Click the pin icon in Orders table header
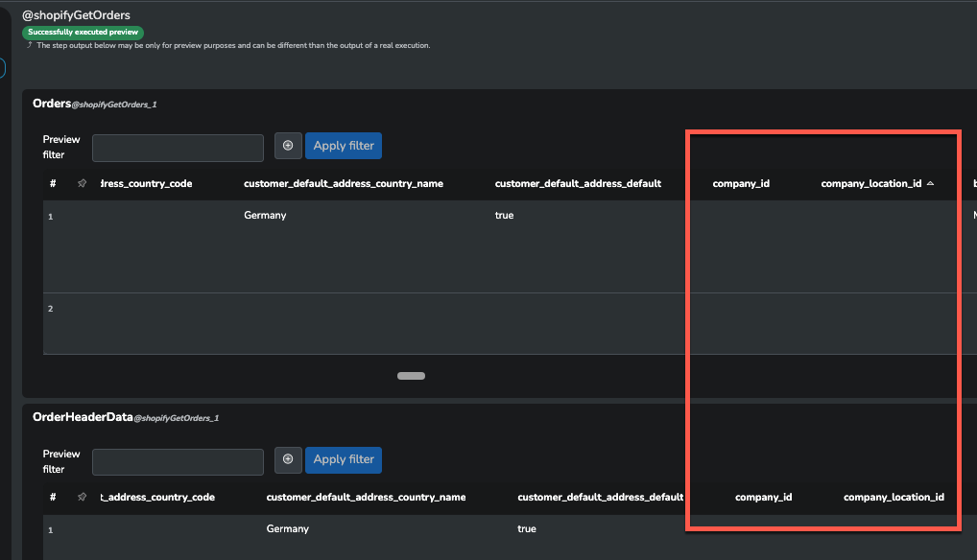Screen dimensions: 977x560 tap(82, 183)
